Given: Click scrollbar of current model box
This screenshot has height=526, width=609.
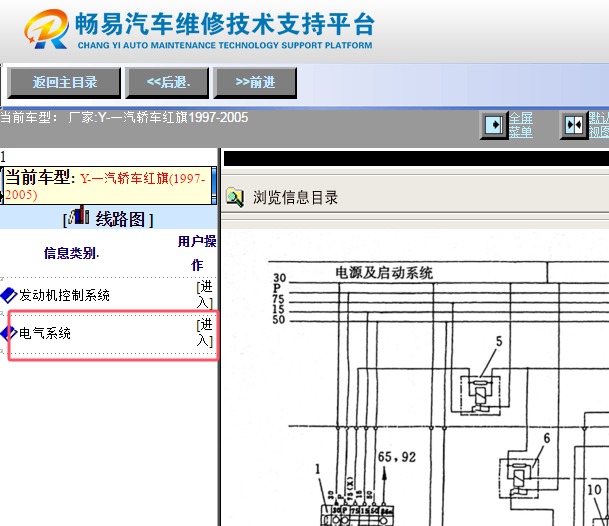Looking at the screenshot, I should pyautogui.click(x=214, y=185).
